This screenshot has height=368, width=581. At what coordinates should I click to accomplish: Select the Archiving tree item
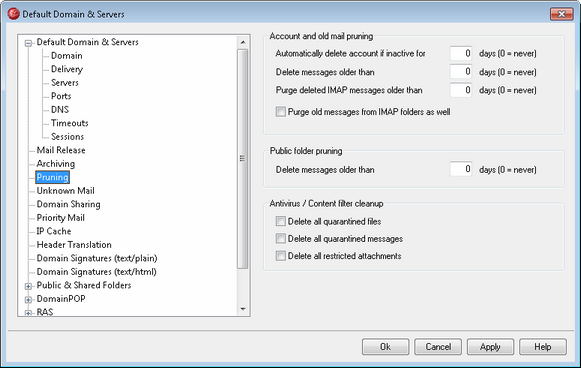(x=56, y=164)
